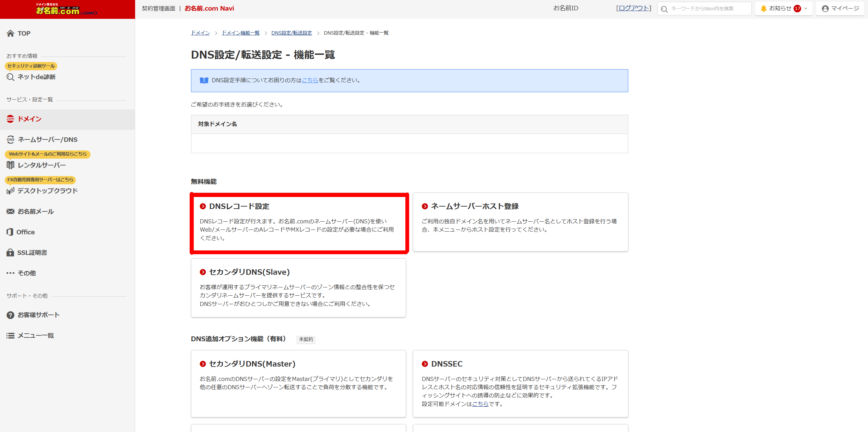The image size is (868, 432).
Task: Open レンタルサーバー server icon
Action: 10,165
